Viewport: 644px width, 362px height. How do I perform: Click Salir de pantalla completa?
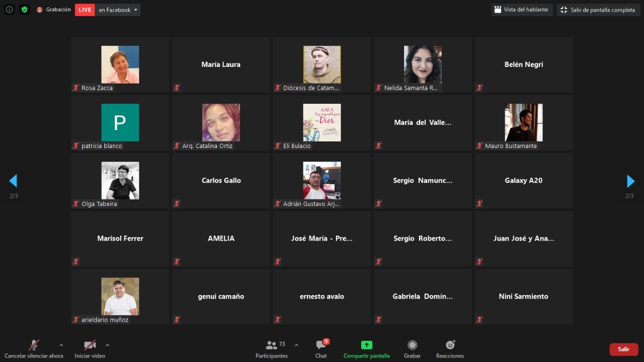click(598, 10)
